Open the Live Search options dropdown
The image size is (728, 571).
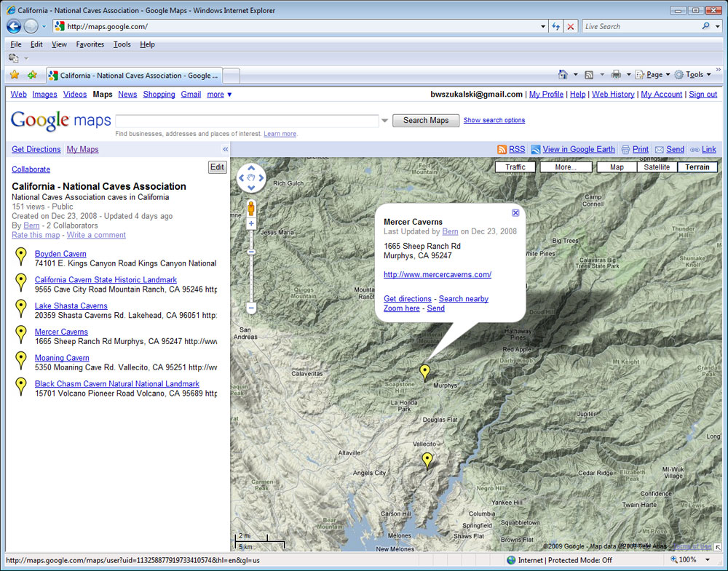tap(717, 26)
